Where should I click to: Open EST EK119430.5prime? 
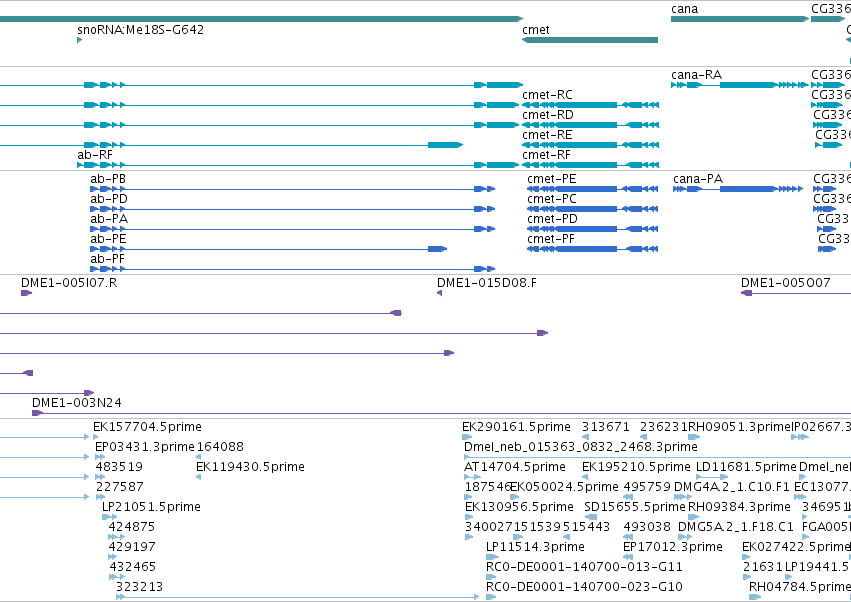(250, 467)
